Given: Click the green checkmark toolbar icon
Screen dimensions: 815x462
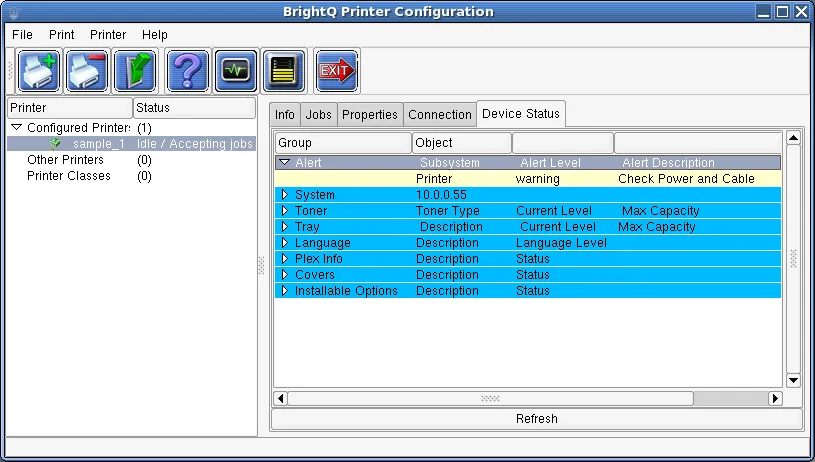Looking at the screenshot, I should pos(135,71).
